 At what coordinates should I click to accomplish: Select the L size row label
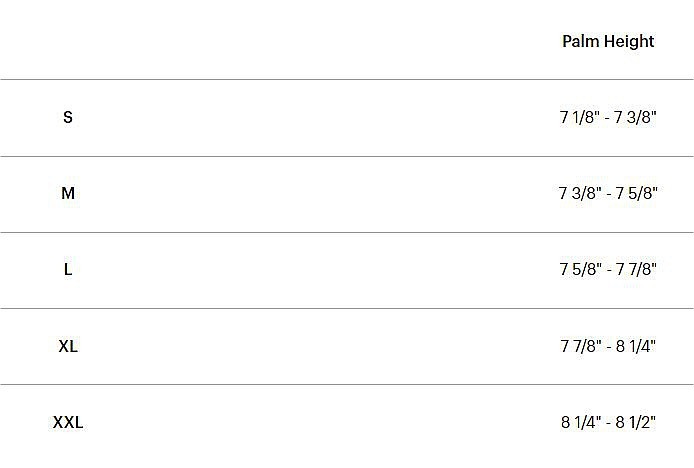pyautogui.click(x=68, y=269)
